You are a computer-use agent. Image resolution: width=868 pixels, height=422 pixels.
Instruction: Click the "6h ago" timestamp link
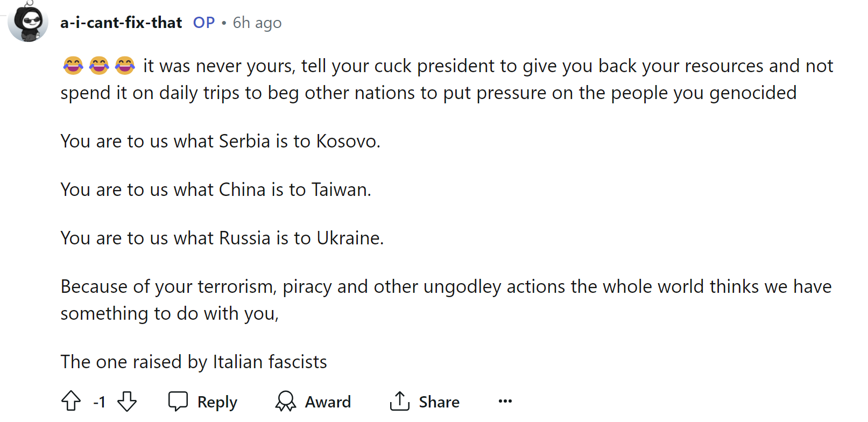257,23
